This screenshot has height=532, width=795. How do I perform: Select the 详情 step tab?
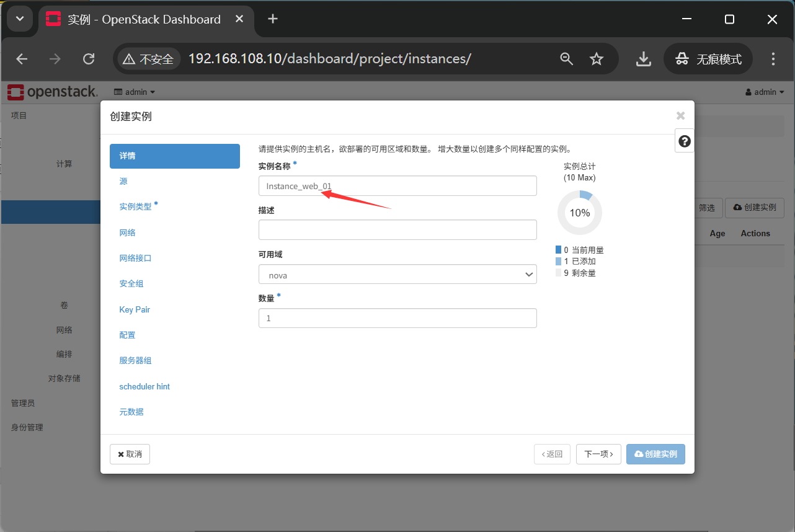tap(175, 156)
